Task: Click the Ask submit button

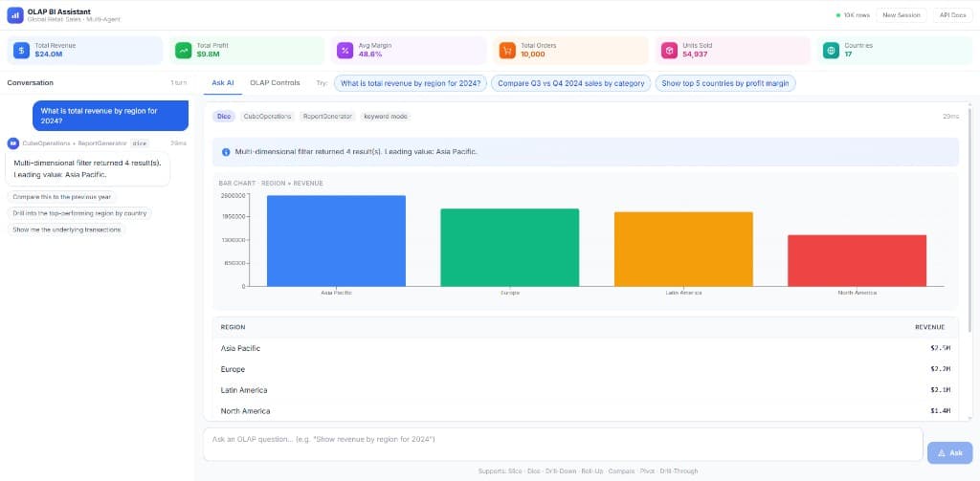Action: [x=950, y=453]
